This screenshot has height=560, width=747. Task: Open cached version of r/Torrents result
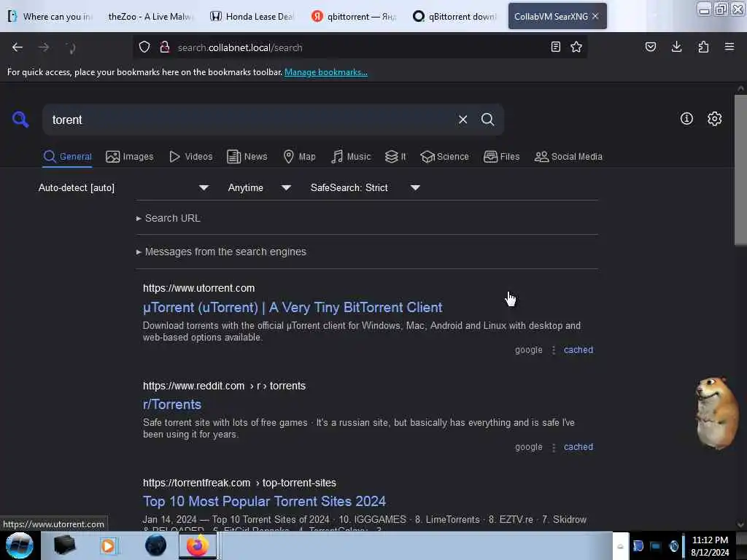pos(578,447)
